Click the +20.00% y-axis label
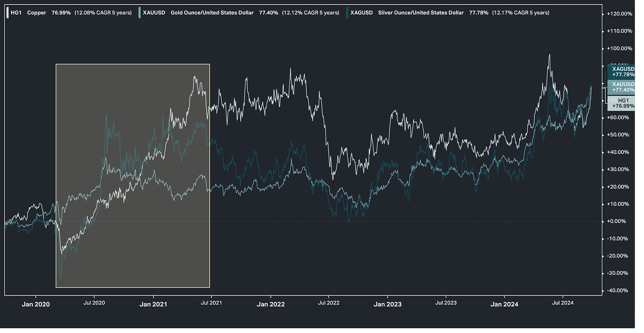 617,187
